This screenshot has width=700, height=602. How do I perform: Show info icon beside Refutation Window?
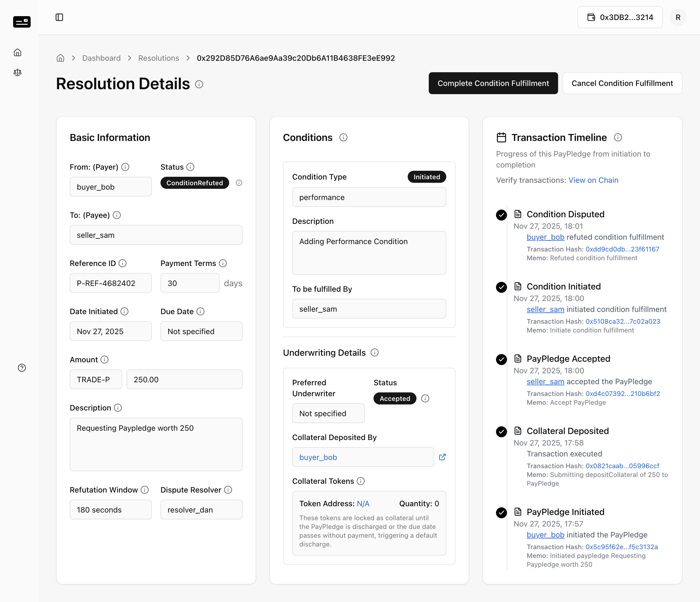coord(145,490)
